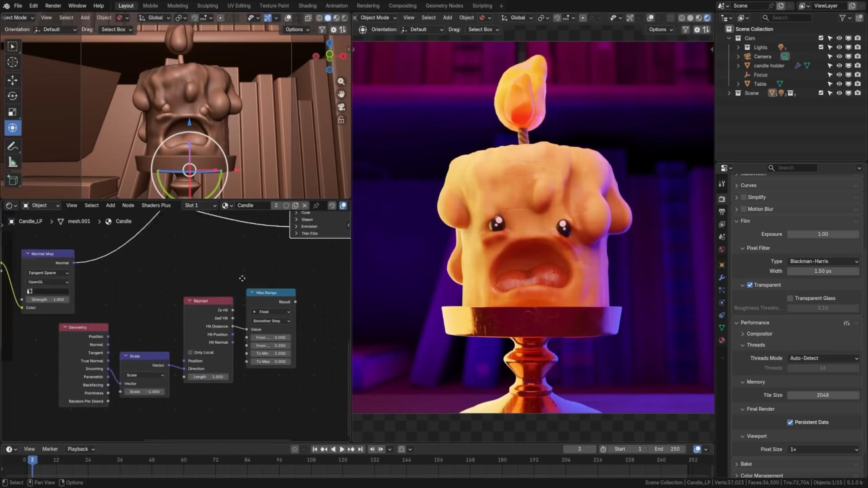
Task: Click the timeline Playback button
Action: click(x=81, y=449)
